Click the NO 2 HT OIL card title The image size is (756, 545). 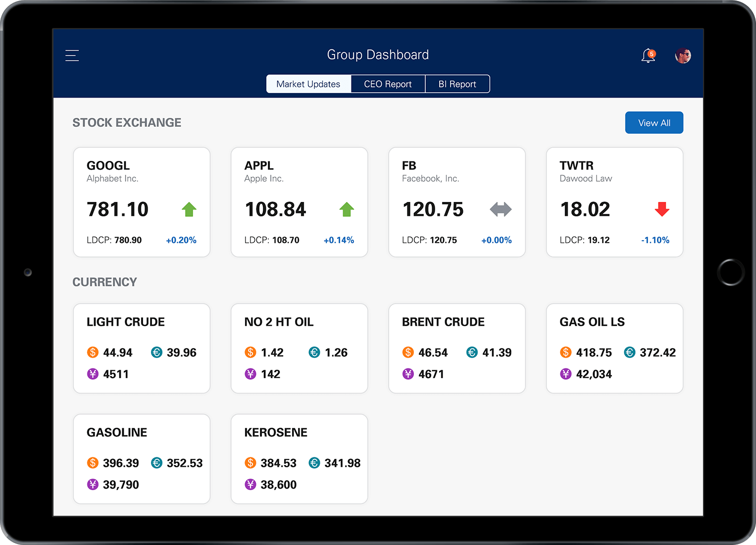(279, 322)
